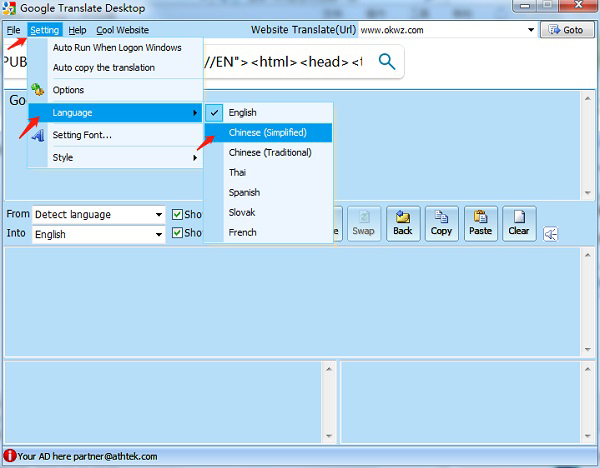Click scroll-down arrow of middle output pane
Viewport: 600px width, 468px height.
coord(587,349)
